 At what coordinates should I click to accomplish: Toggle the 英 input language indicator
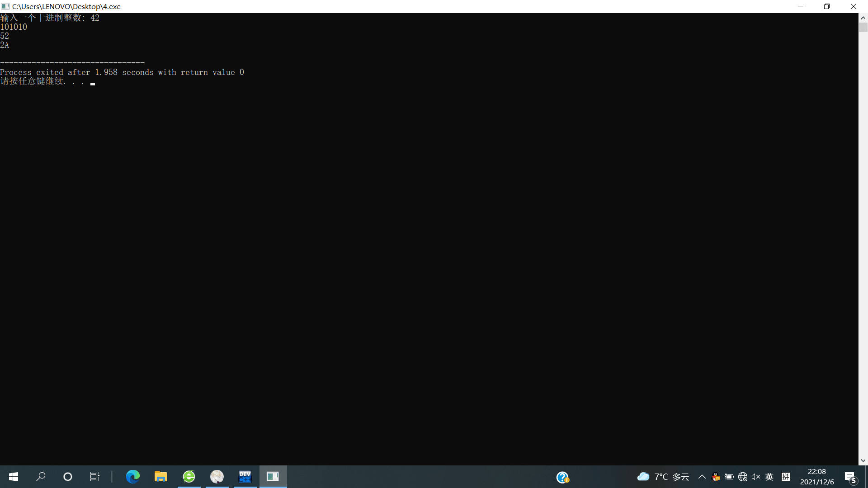[x=769, y=477]
